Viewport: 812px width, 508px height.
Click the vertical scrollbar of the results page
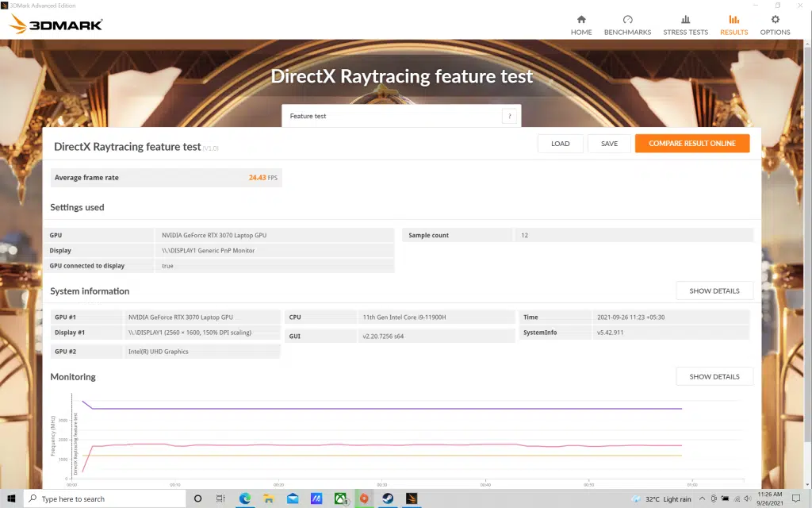coord(807,244)
